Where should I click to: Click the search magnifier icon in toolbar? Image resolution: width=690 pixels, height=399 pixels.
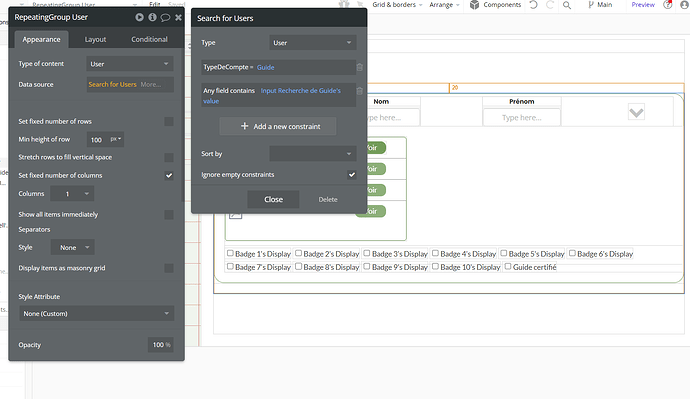[x=567, y=5]
